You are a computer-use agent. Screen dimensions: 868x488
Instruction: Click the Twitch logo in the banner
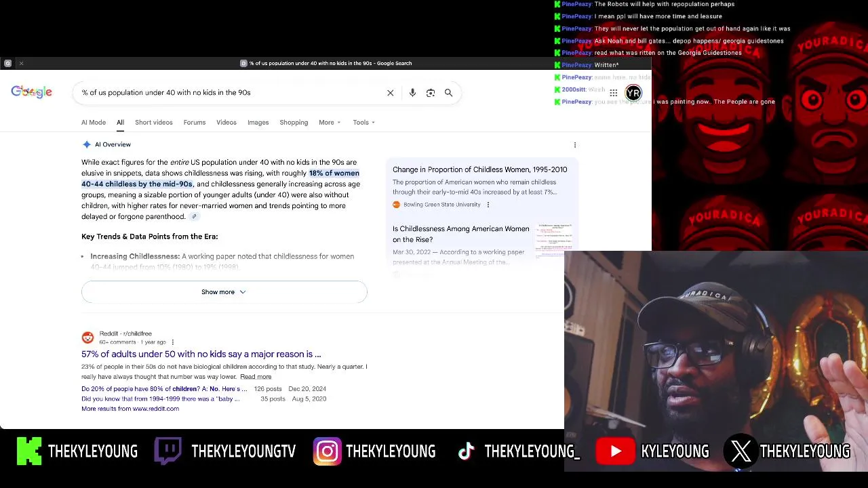[167, 451]
